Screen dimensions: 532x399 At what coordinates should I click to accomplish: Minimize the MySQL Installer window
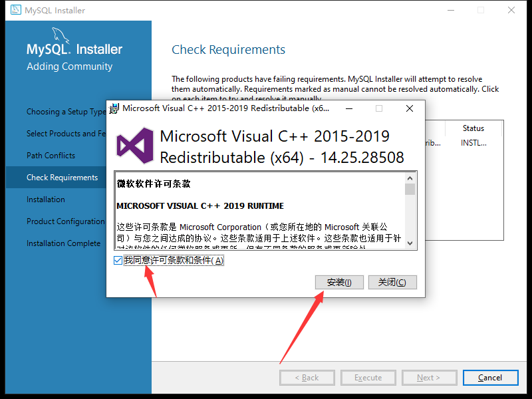pos(451,10)
